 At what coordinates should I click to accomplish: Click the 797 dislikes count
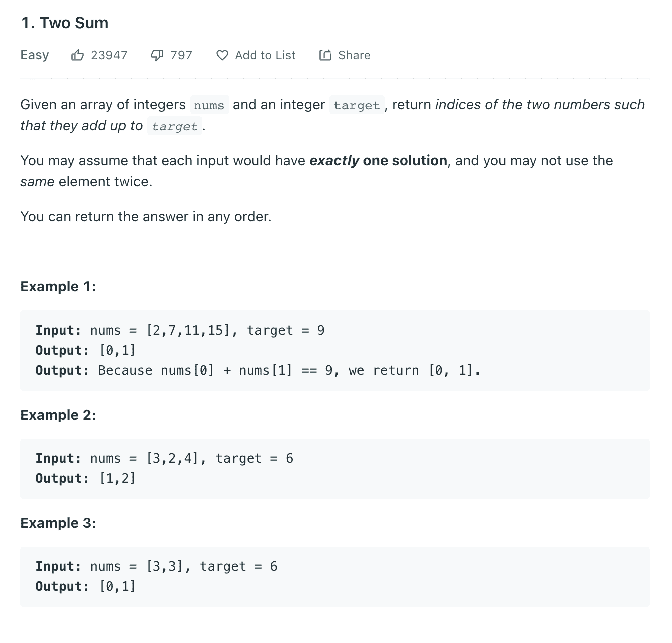181,55
